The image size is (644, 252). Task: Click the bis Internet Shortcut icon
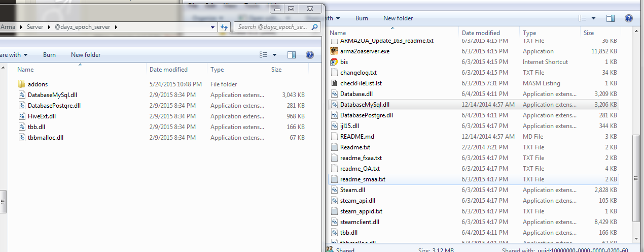[334, 62]
